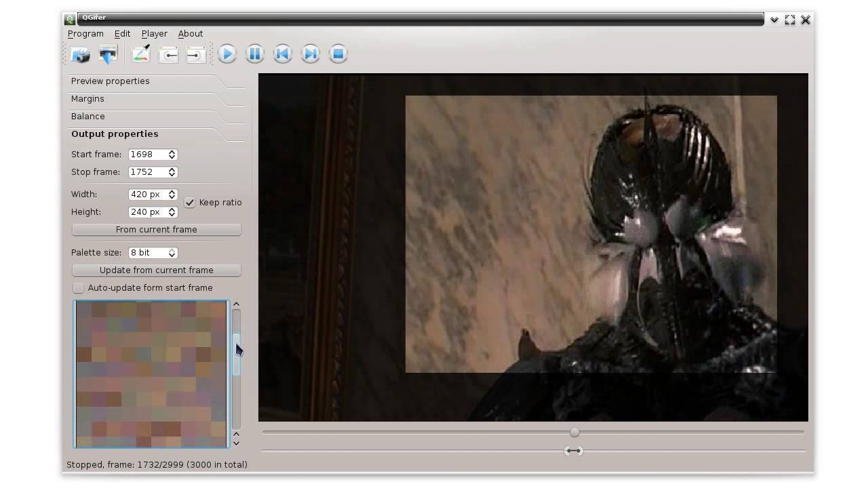Open the Program menu
868x488 pixels.
coord(85,34)
